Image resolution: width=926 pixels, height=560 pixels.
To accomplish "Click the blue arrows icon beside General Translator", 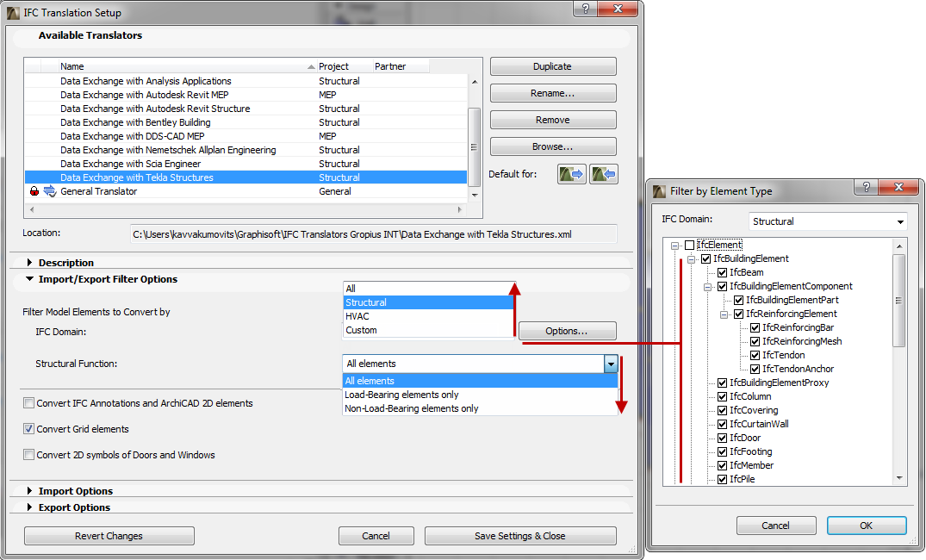I will (50, 191).
